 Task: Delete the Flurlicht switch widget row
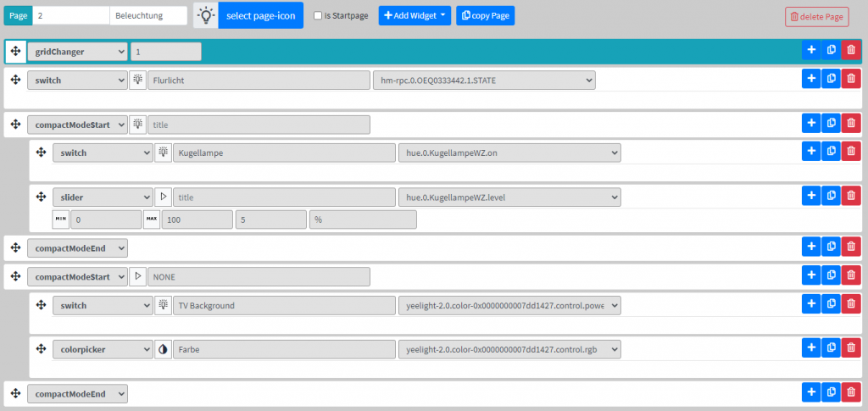tap(851, 79)
